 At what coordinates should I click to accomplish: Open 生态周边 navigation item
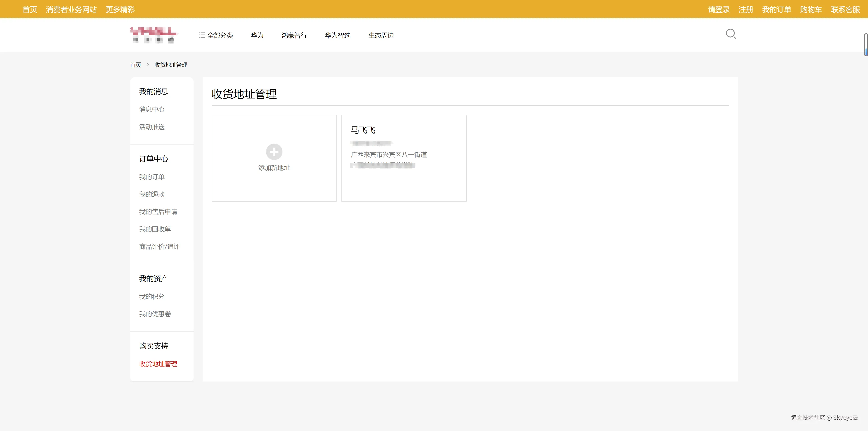tap(381, 36)
